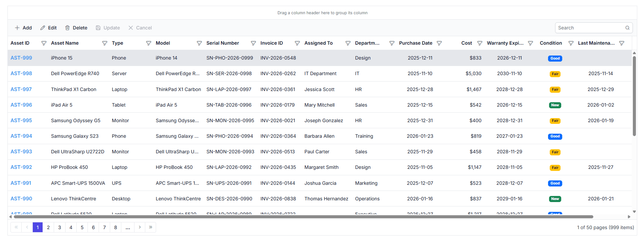This screenshot has width=644, height=243.
Task: Open asset link AST-995
Action: point(21,120)
